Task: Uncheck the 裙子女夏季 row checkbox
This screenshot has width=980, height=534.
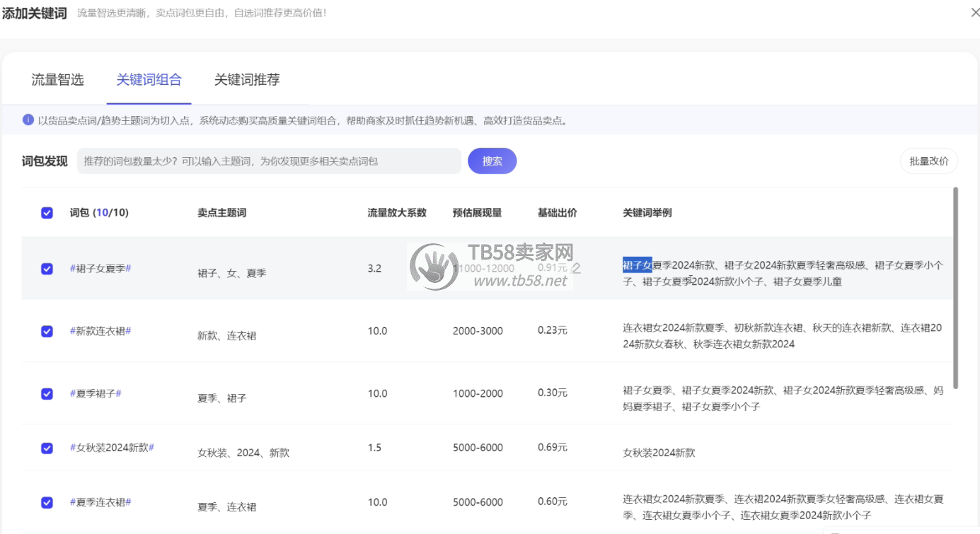Action: [x=47, y=269]
